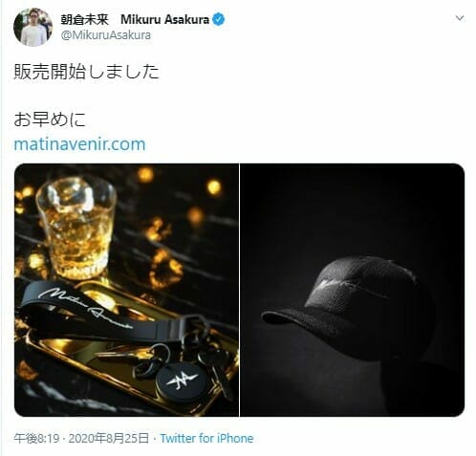This screenshot has height=456, width=476.
Task: Click the whiskey glass in left photo
Action: point(76,228)
